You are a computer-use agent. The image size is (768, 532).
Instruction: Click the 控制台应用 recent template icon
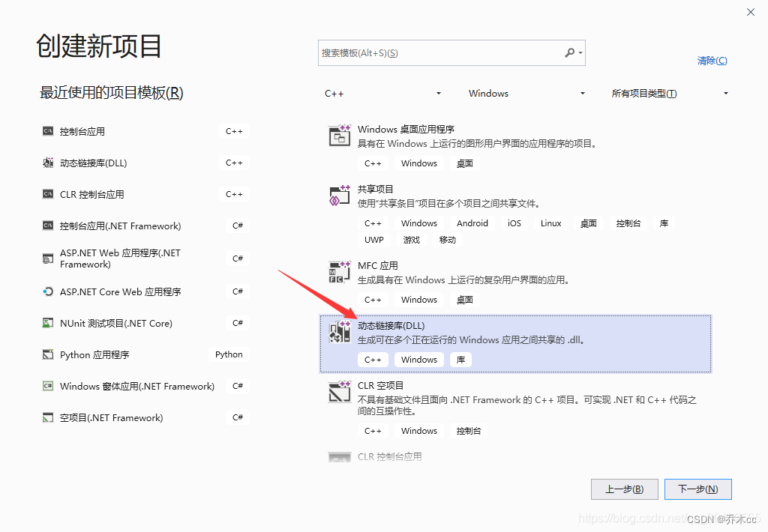[x=47, y=131]
